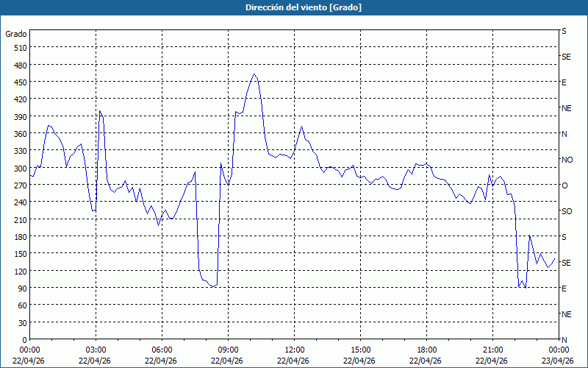This screenshot has width=588, height=368.
Task: Click the 'O' west compass label on the right axis
Action: tap(564, 185)
